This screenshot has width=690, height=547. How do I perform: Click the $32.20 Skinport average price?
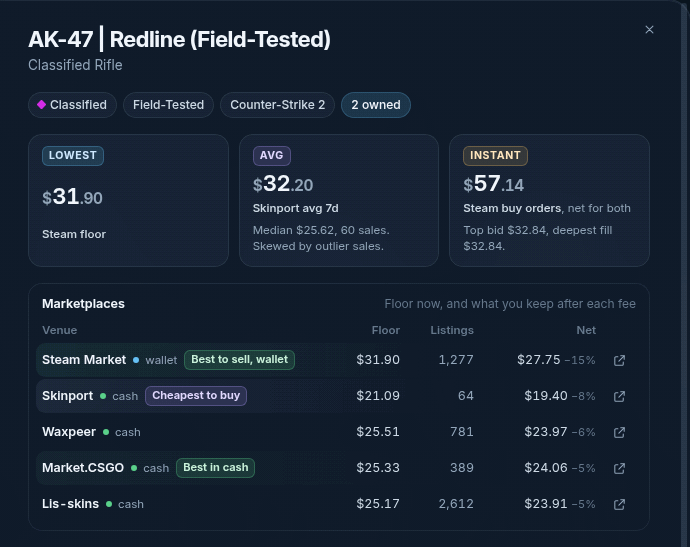283,184
